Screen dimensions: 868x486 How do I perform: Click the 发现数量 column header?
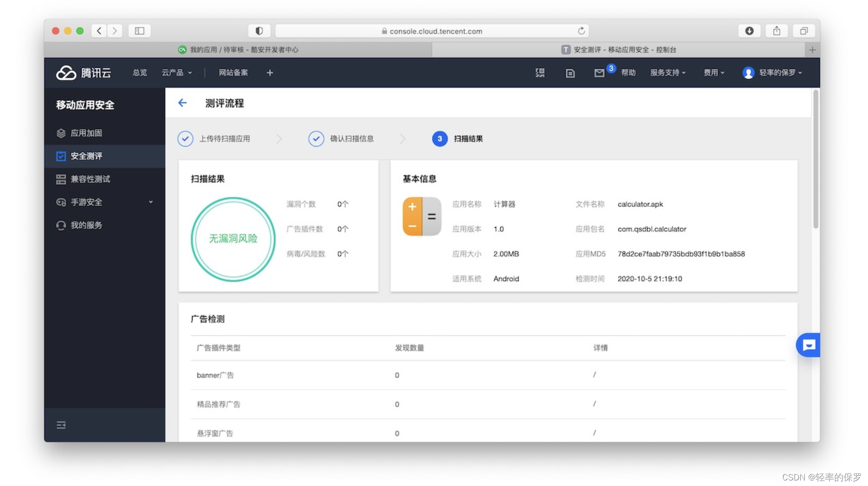click(409, 348)
